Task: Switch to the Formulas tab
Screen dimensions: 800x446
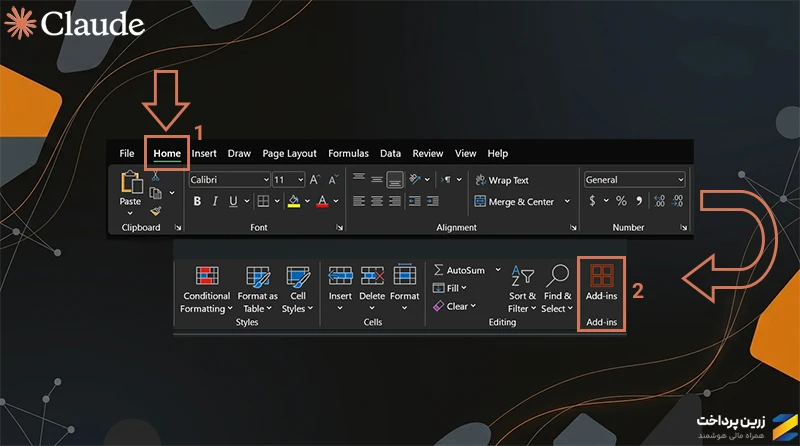Action: (348, 154)
